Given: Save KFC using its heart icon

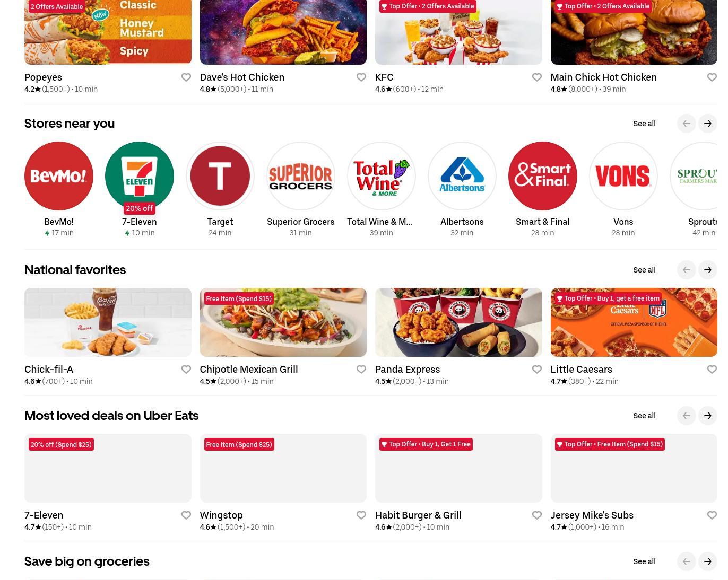Looking at the screenshot, I should coord(537,77).
